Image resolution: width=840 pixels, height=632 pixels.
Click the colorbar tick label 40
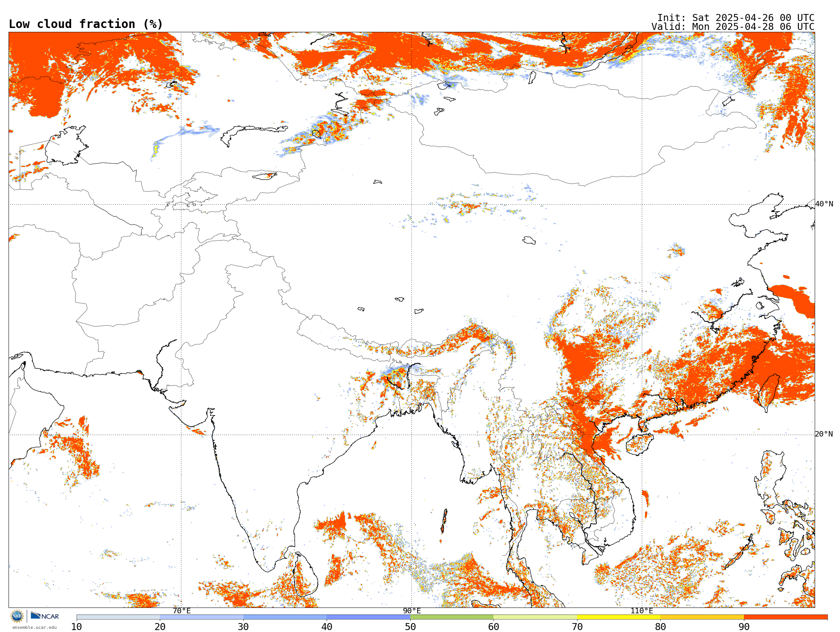pos(327,627)
